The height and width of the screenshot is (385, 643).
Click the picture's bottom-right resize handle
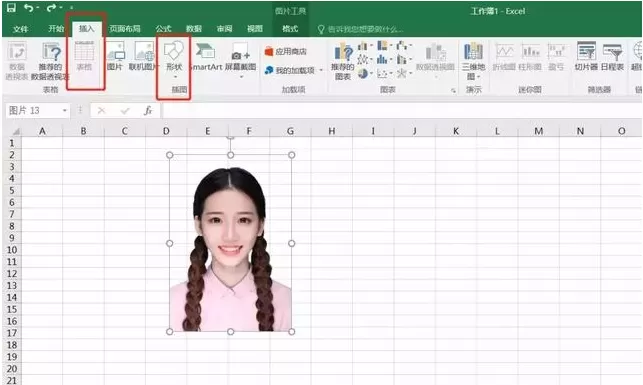pyautogui.click(x=292, y=332)
